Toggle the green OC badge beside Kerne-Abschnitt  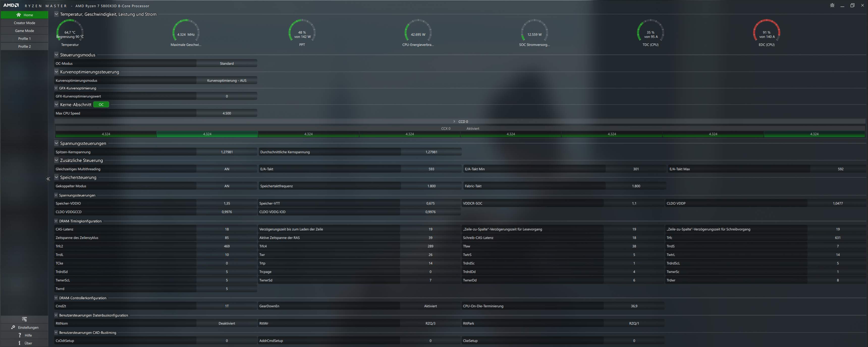101,105
